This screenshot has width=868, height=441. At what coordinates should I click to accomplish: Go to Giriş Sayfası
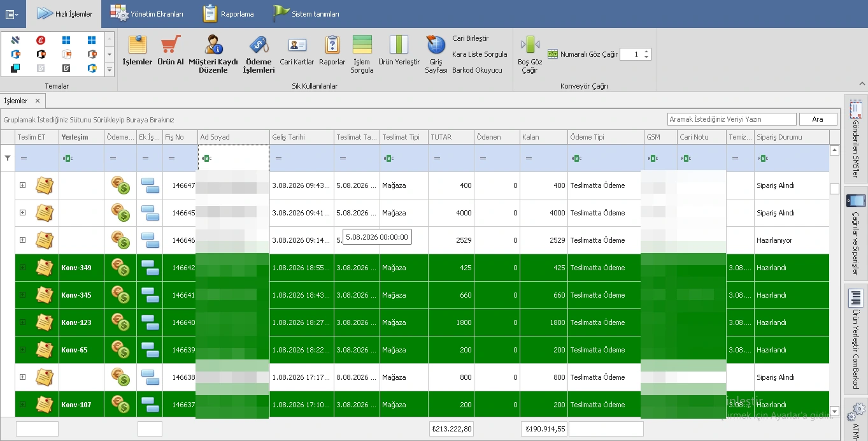click(x=436, y=54)
